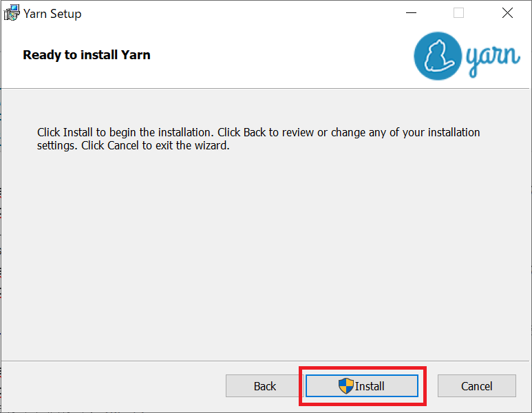Click the blank title bar area
This screenshot has height=413, width=532.
click(241, 13)
